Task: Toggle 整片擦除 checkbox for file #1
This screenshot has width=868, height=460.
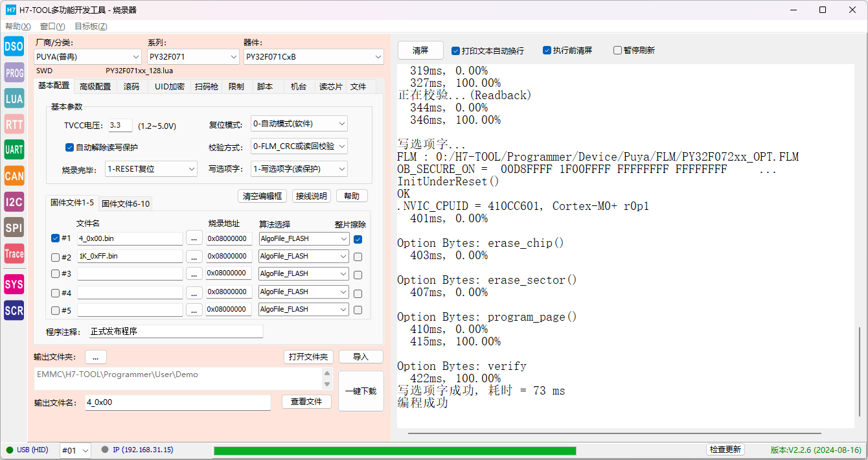Action: [358, 239]
